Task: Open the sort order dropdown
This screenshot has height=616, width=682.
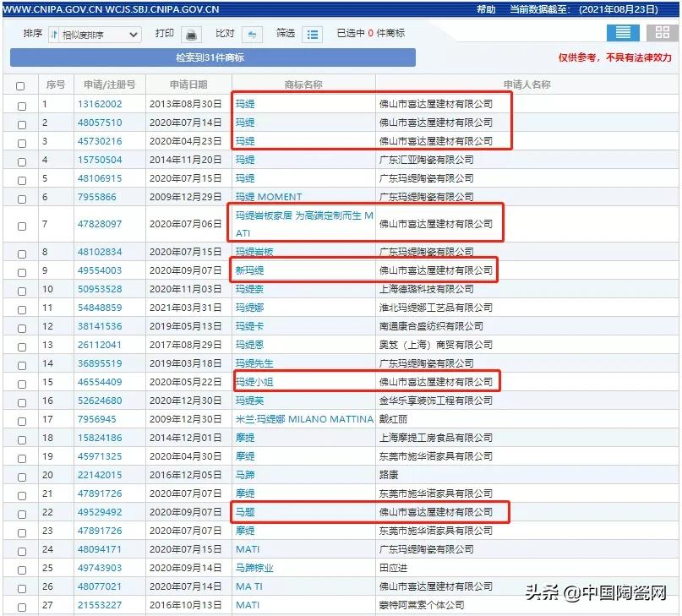Action: click(x=95, y=35)
